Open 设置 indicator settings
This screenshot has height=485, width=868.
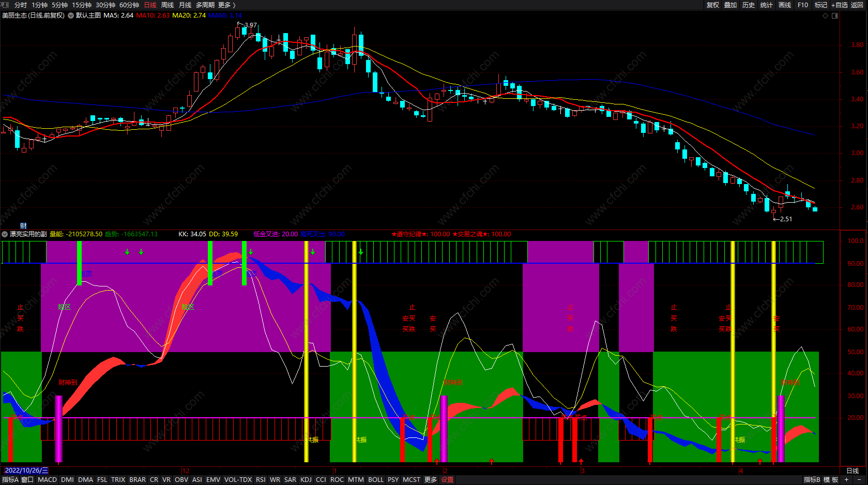447,480
